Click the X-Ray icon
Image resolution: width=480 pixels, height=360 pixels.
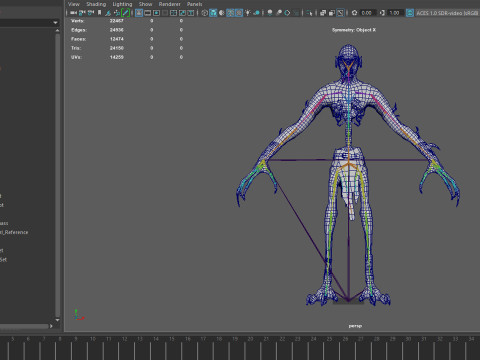coord(323,13)
